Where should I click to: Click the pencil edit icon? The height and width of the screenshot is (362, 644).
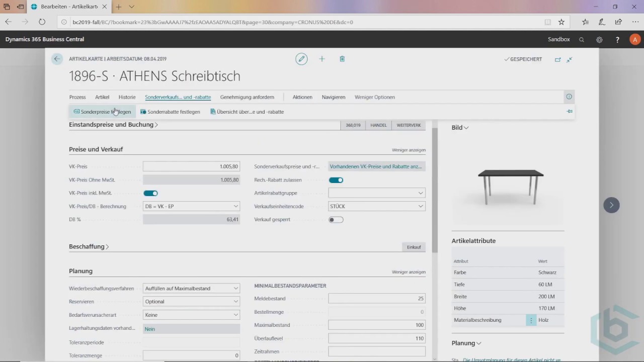pyautogui.click(x=301, y=59)
